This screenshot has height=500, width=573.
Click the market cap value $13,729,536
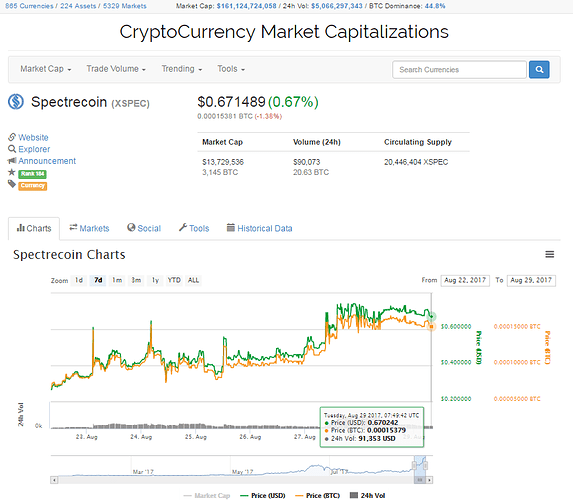pos(223,162)
